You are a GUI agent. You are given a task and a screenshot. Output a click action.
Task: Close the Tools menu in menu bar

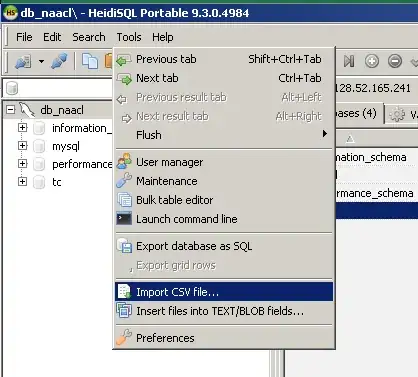pyautogui.click(x=129, y=37)
